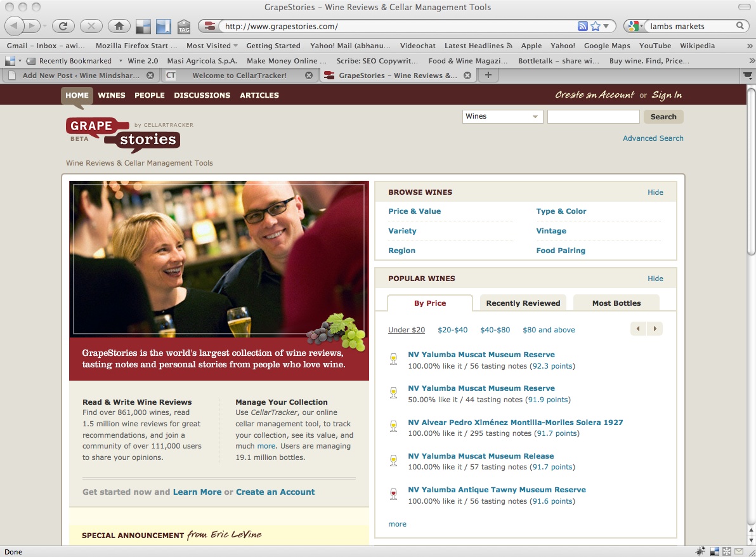The image size is (756, 557).
Task: Click the browser URL address field
Action: coord(398,27)
